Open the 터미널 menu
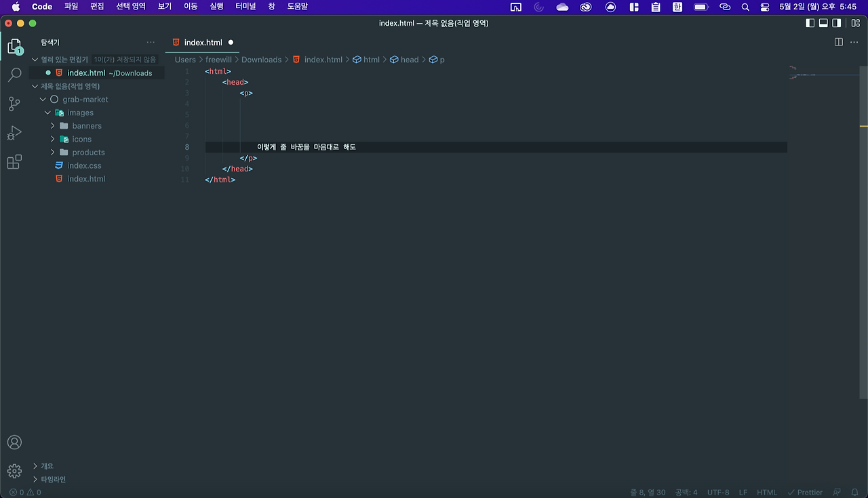868x498 pixels. [x=246, y=6]
